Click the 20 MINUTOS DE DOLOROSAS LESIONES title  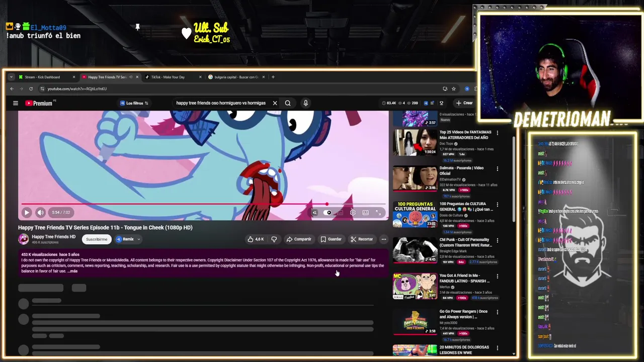[x=464, y=350]
